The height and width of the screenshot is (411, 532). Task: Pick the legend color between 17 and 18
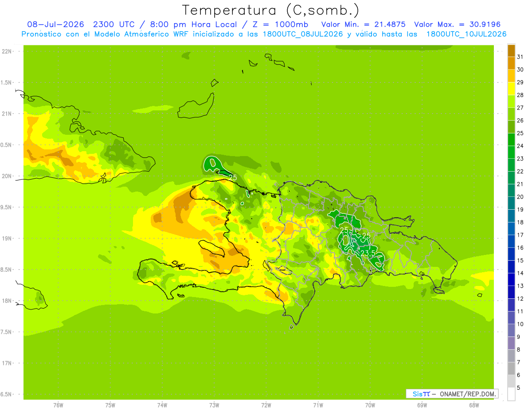pyautogui.click(x=511, y=228)
